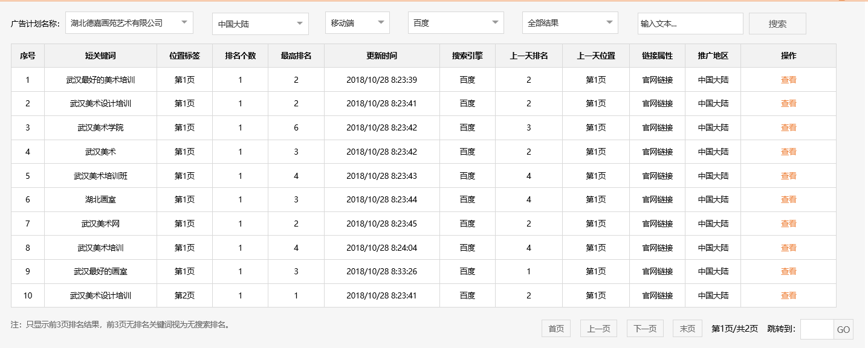Click the 输入文本 search text field

690,23
